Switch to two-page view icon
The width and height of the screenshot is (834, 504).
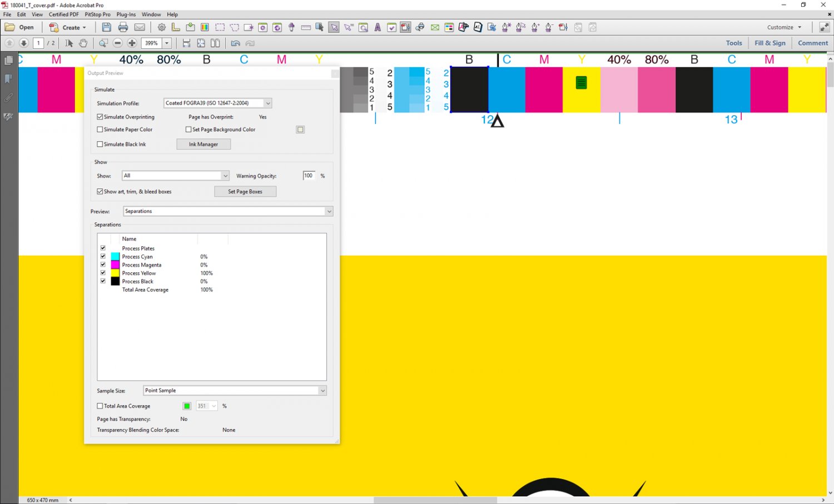click(x=215, y=43)
